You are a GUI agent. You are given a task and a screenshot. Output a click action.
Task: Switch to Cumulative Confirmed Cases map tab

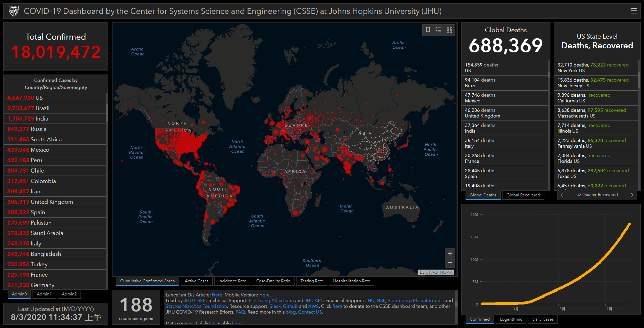coord(148,281)
